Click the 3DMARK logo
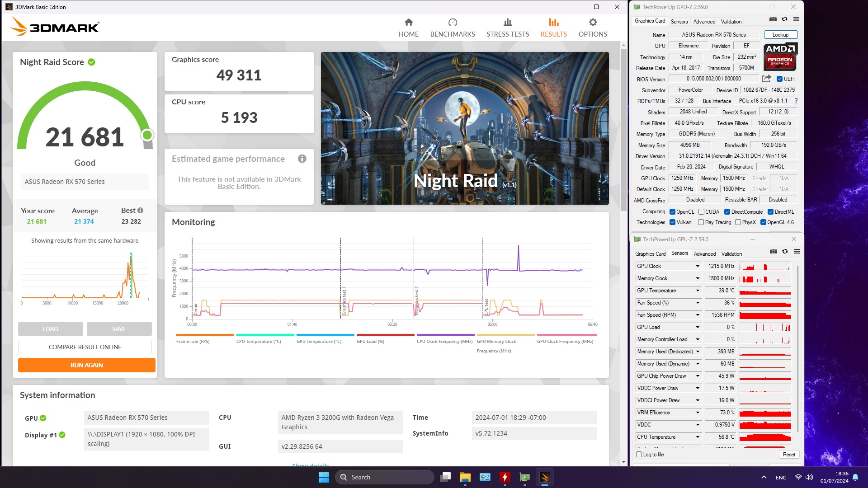Viewport: 868px width, 488px height. (x=55, y=27)
